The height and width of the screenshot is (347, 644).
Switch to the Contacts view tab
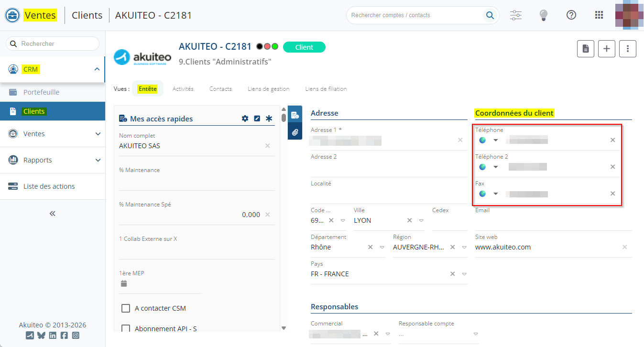pos(220,89)
